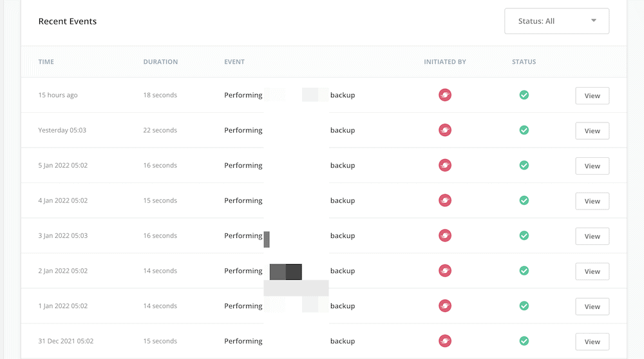Viewport: 644px width, 359px height.
Task: Click the initiator icon for 15 hours ago
Action: (445, 95)
